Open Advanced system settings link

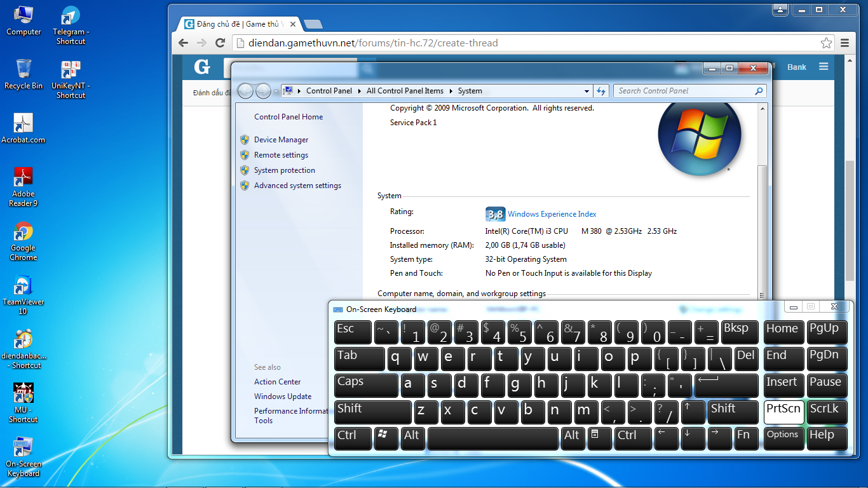click(297, 186)
